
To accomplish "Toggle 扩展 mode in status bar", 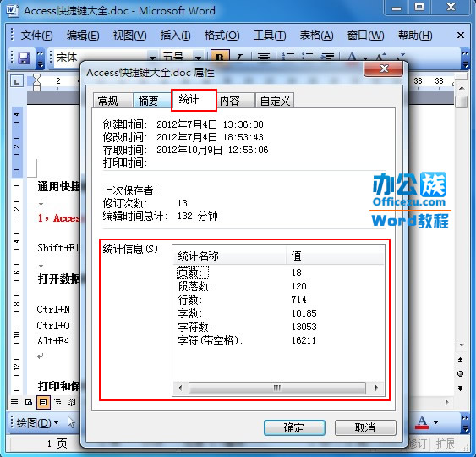I will 445,444.
